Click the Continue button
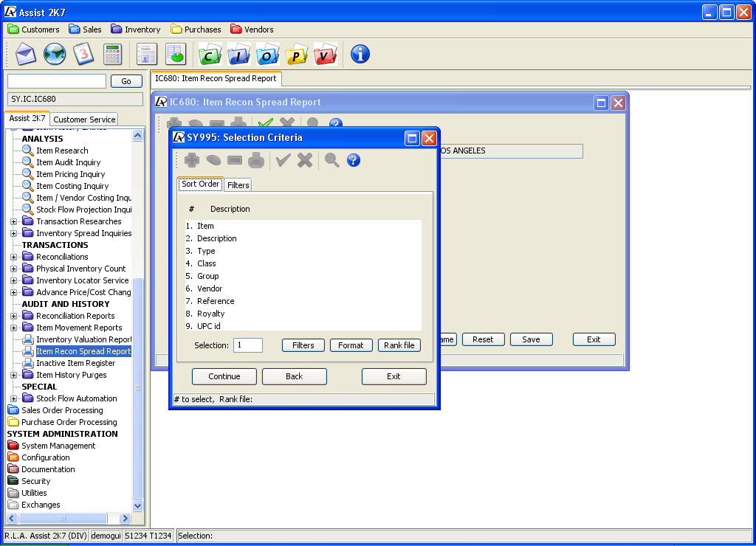The image size is (756, 546). 224,376
